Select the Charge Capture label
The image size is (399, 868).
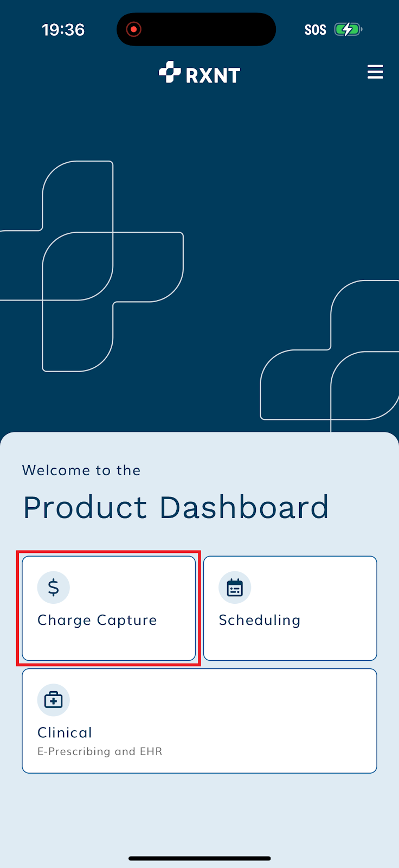97,620
